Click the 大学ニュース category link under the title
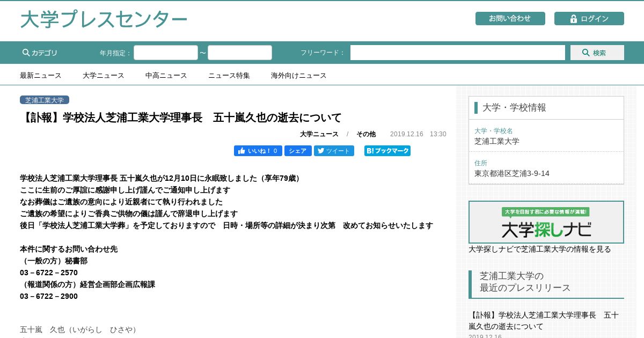 tap(319, 134)
